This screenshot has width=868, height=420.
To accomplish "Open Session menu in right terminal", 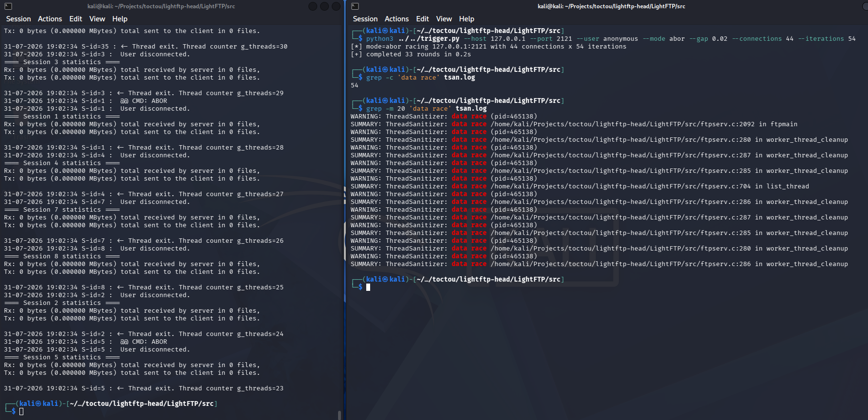I will tap(365, 19).
